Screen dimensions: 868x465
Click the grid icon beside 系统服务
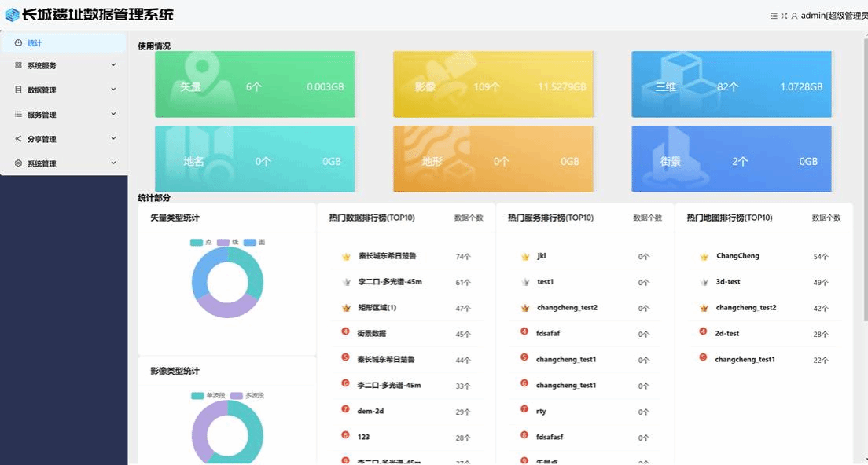(x=18, y=66)
